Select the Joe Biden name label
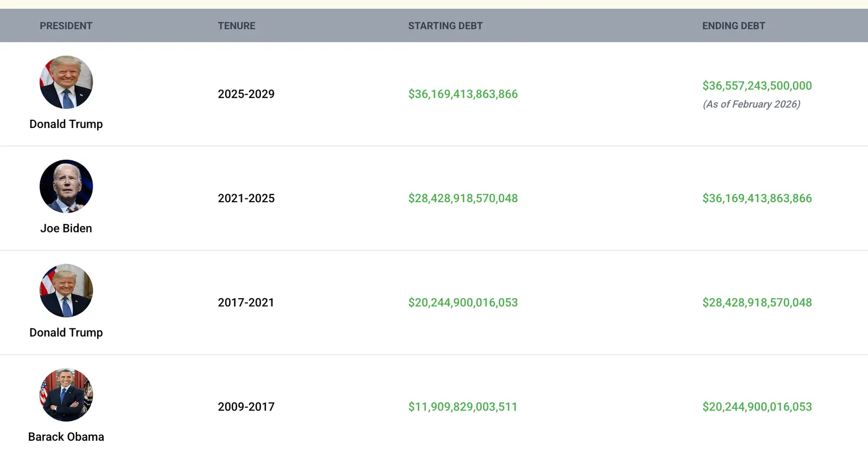Screen dimensions: 868x457 66,228
